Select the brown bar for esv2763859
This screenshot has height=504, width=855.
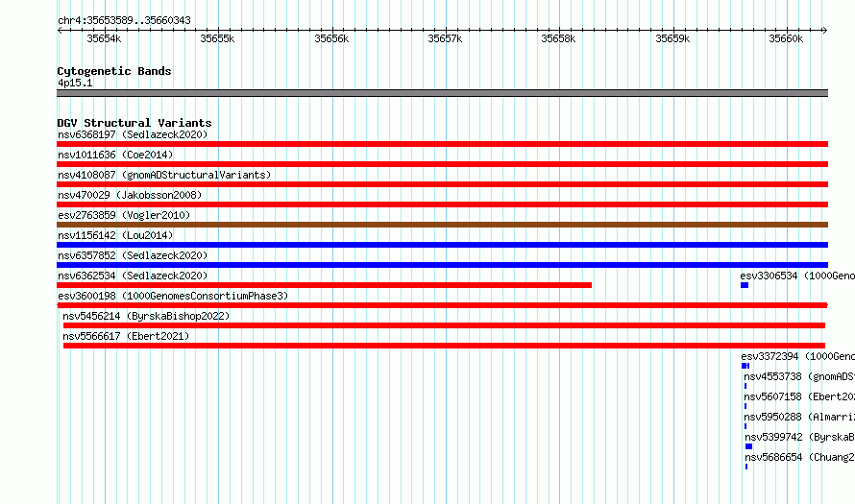pyautogui.click(x=442, y=225)
